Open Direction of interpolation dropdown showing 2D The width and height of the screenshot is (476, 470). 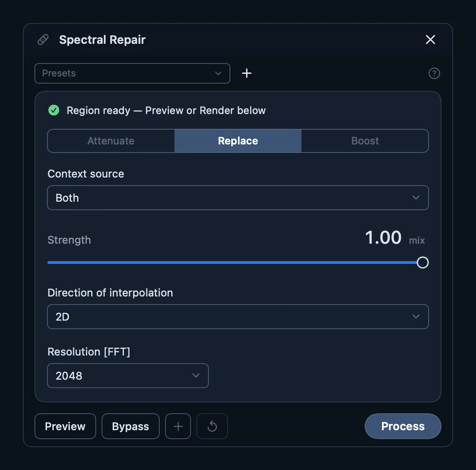pyautogui.click(x=238, y=317)
